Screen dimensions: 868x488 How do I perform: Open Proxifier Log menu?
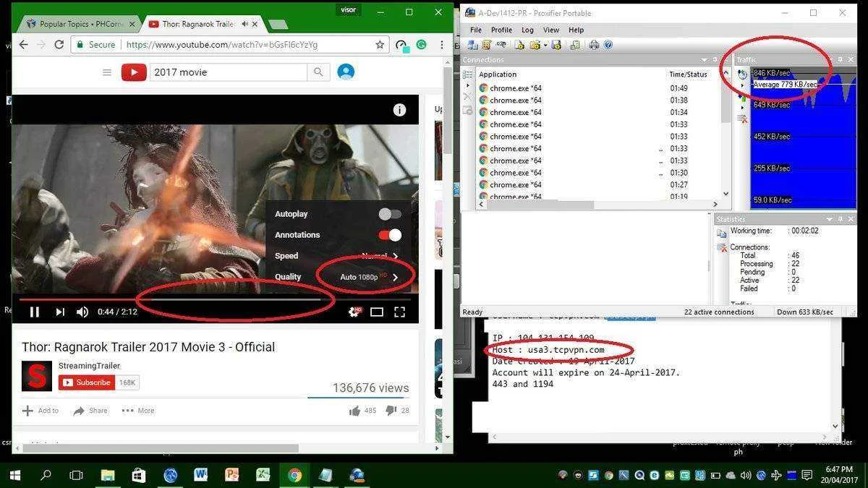[x=527, y=30]
